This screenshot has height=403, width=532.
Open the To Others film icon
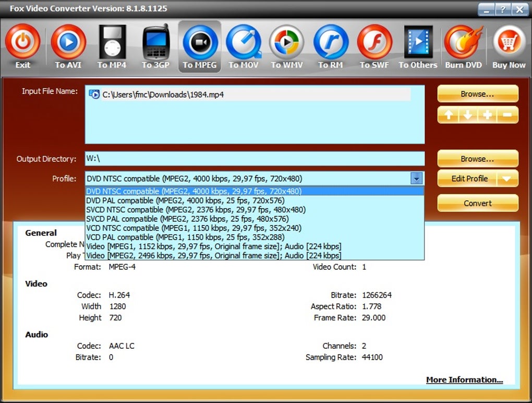coord(418,41)
